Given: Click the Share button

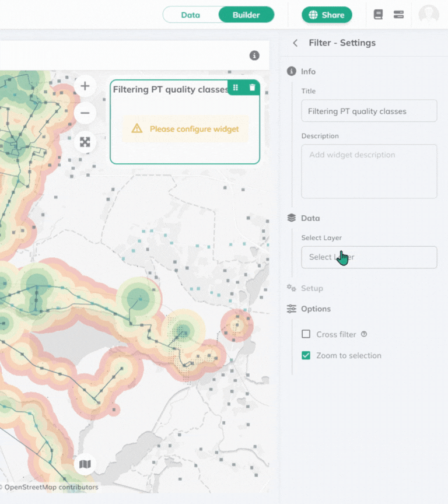Looking at the screenshot, I should click(x=327, y=15).
